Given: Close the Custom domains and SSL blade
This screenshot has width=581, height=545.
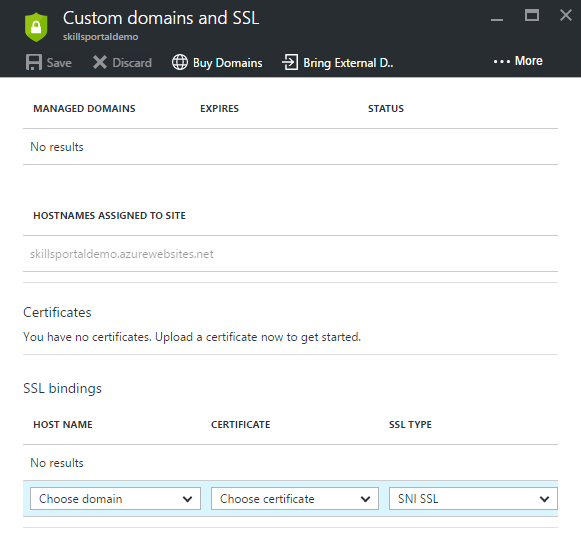Looking at the screenshot, I should [x=566, y=15].
